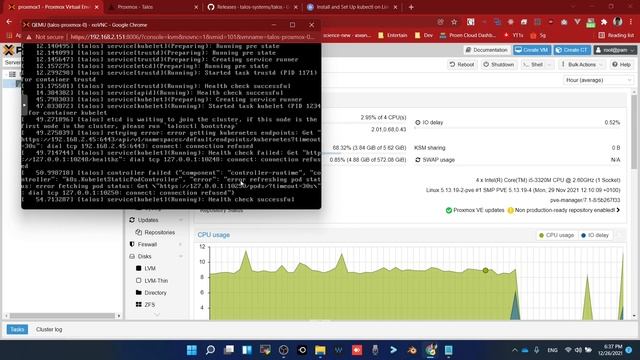
Task: Click the horizontal scrollbar under the resource tree
Action: coord(62,316)
